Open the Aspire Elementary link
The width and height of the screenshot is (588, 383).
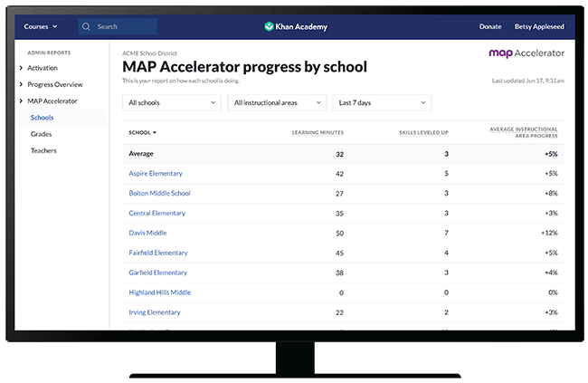156,174
